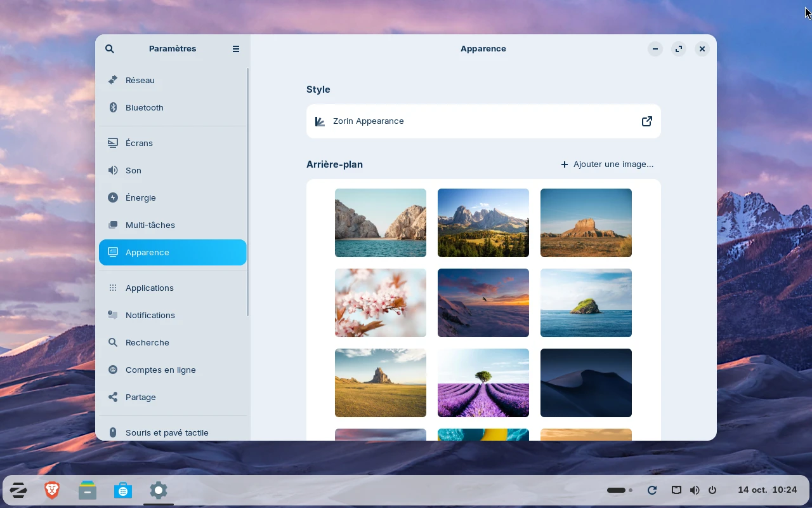Image resolution: width=812 pixels, height=508 pixels.
Task: Select the sunset snow with bird wallpaper
Action: tap(483, 303)
